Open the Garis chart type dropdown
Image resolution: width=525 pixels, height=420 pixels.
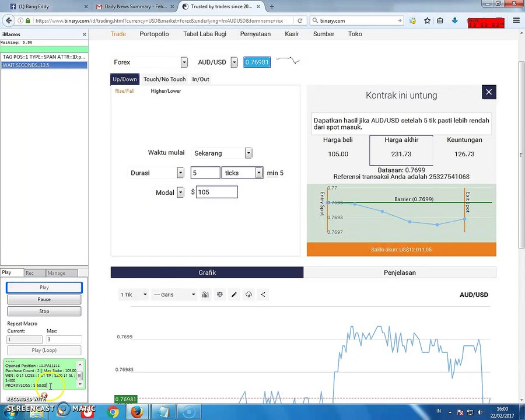point(174,295)
